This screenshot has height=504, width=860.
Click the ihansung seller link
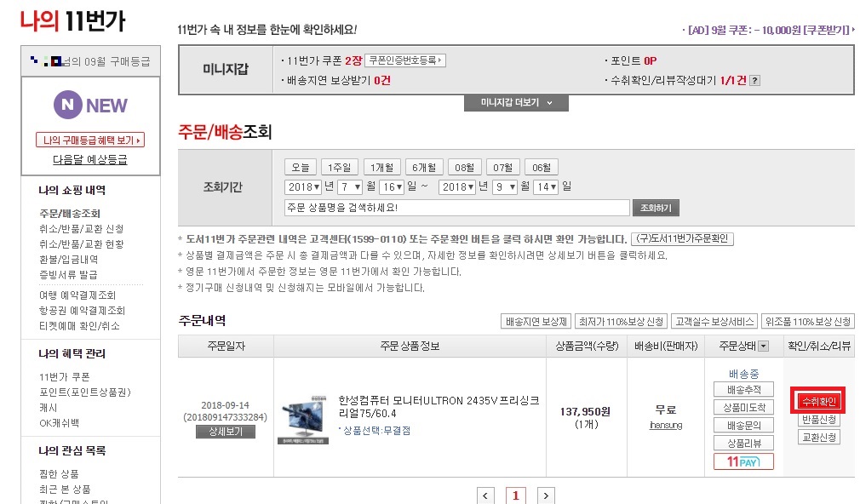666,425
